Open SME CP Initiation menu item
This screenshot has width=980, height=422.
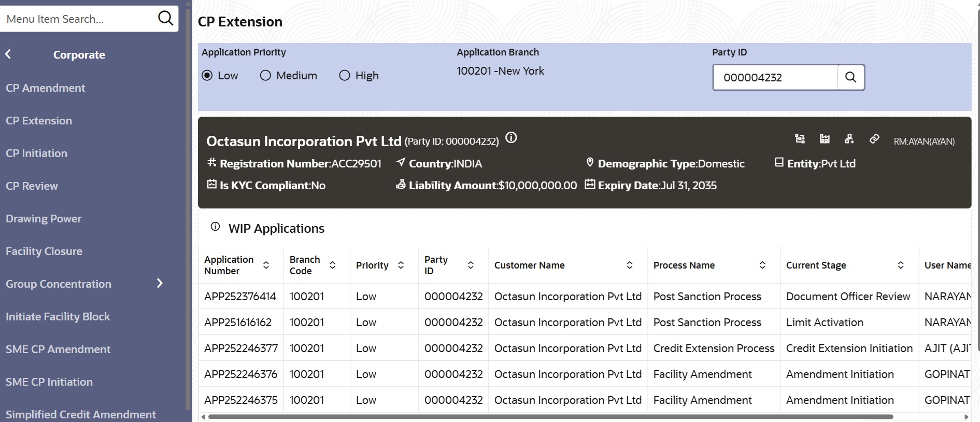[49, 382]
